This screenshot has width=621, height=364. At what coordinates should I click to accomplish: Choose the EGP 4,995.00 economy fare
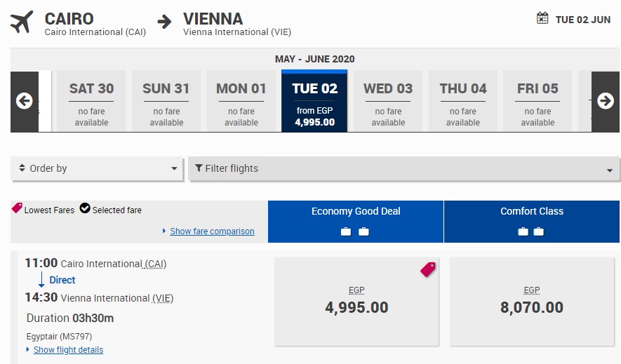[x=356, y=301]
